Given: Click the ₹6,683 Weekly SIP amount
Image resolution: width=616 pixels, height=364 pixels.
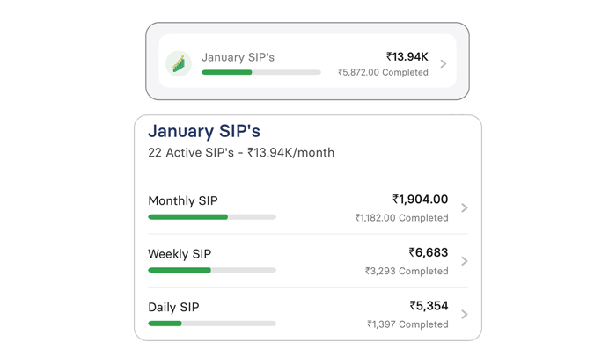Looking at the screenshot, I should tap(428, 253).
